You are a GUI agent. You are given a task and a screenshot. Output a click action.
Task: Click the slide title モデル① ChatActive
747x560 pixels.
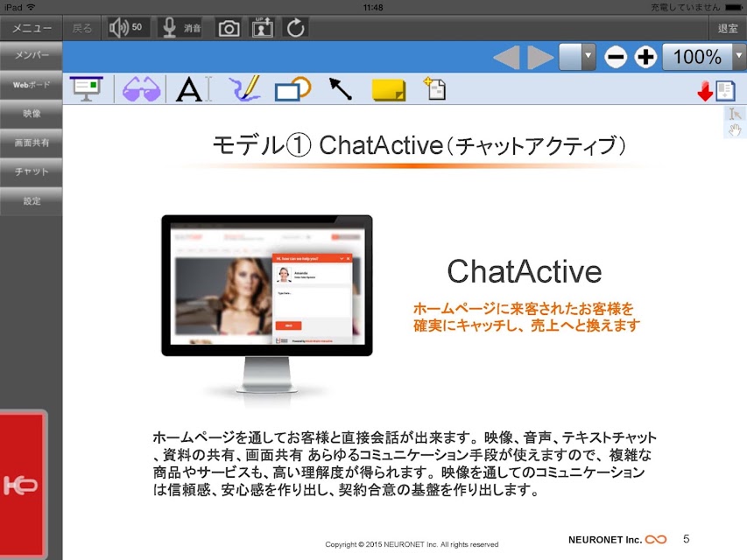(x=419, y=145)
